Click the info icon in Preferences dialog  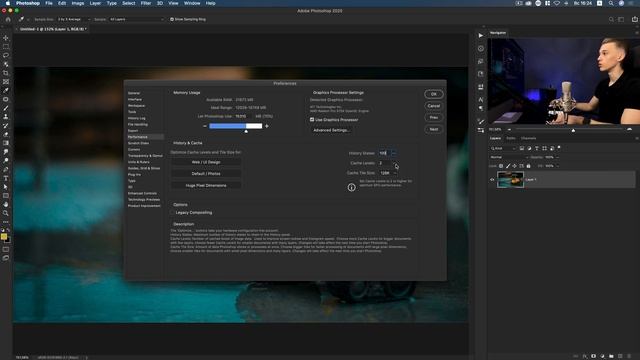(x=351, y=187)
